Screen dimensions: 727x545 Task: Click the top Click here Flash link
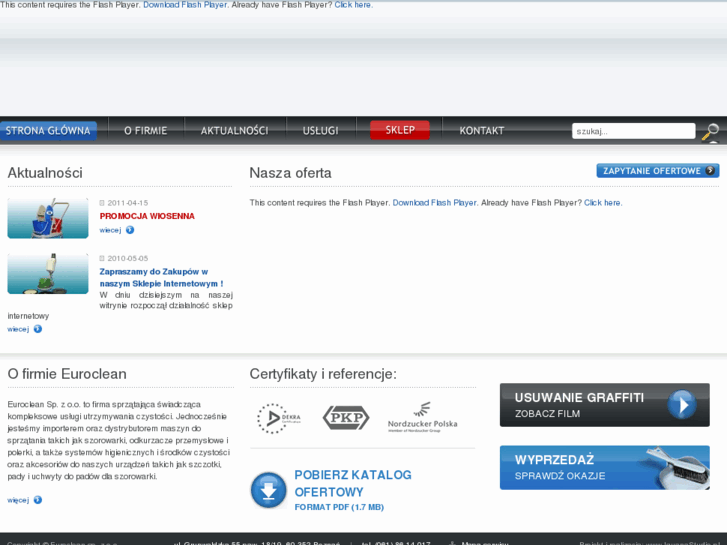pos(353,5)
